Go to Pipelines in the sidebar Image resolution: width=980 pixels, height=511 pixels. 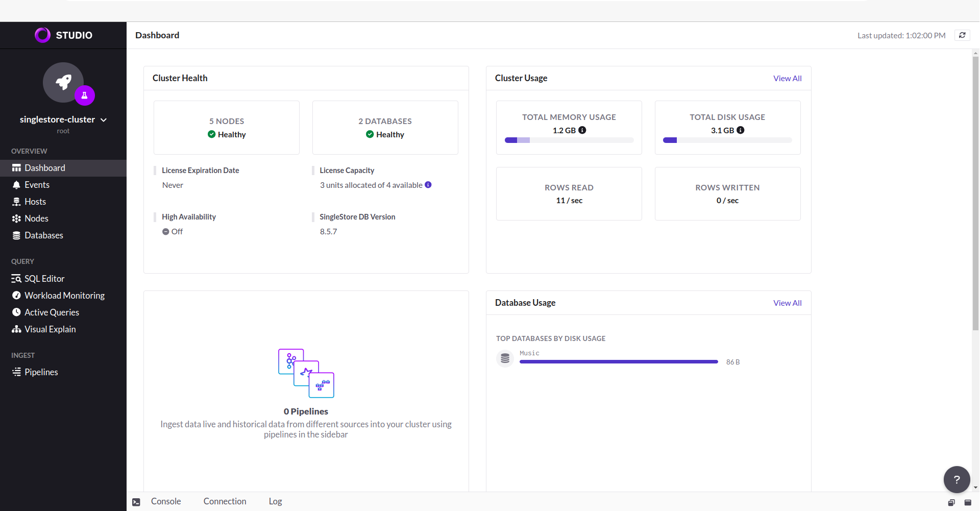(x=41, y=372)
